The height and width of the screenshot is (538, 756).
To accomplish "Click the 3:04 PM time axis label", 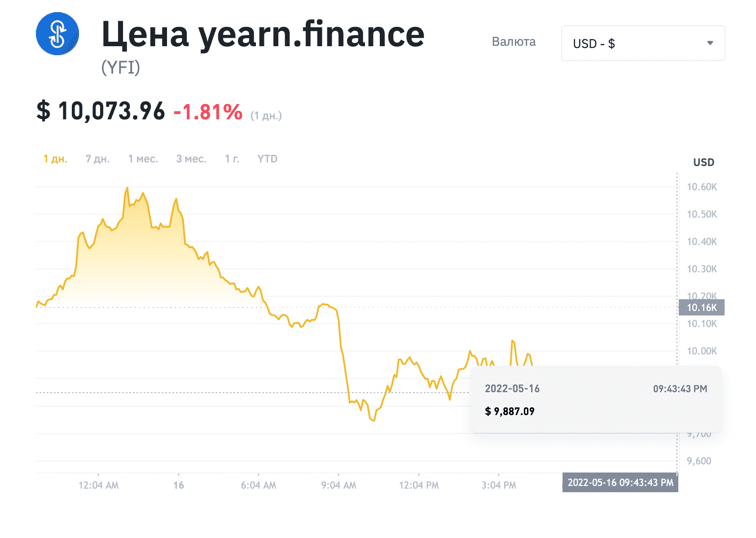I will (x=499, y=485).
